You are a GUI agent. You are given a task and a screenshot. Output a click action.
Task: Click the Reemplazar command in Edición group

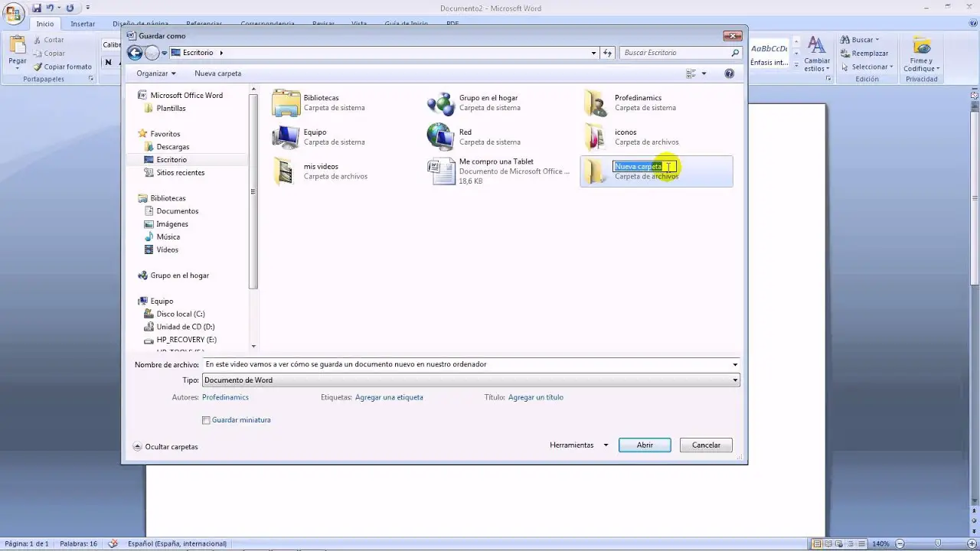tap(864, 54)
